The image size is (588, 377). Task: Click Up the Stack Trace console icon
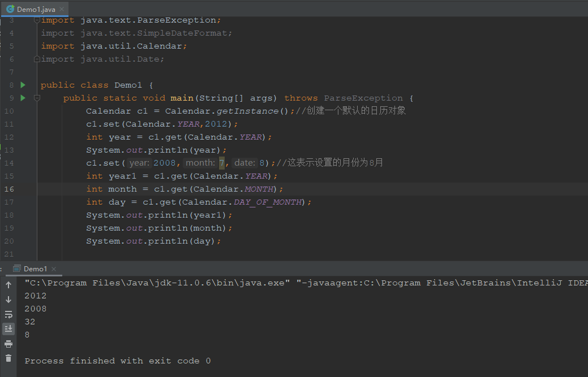8,285
